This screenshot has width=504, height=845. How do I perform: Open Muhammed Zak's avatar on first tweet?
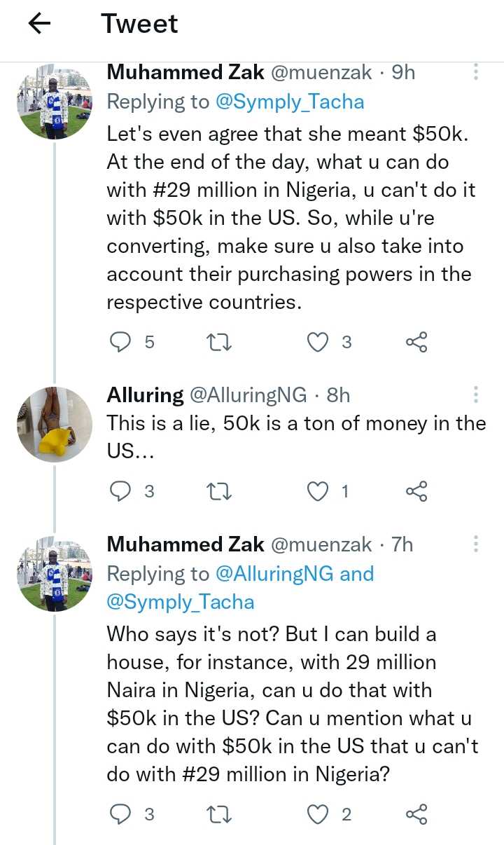[x=55, y=102]
